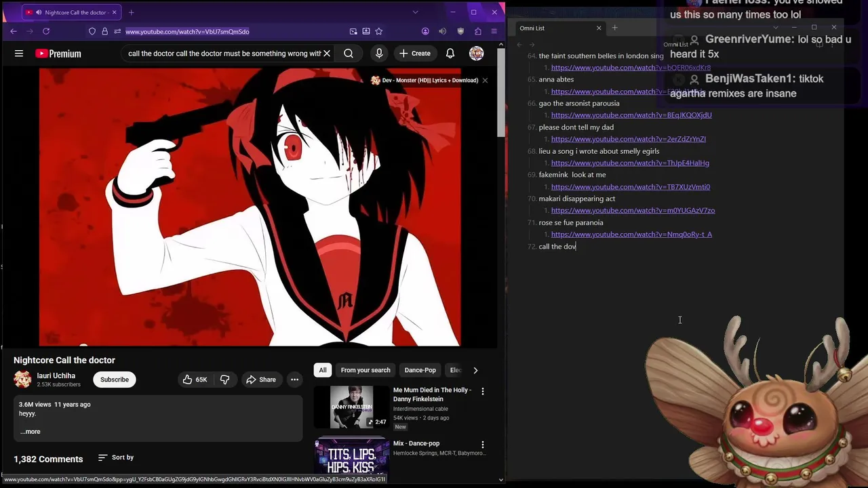Image resolution: width=868 pixels, height=488 pixels.
Task: Open link under please dont tell my dad
Action: tap(629, 139)
